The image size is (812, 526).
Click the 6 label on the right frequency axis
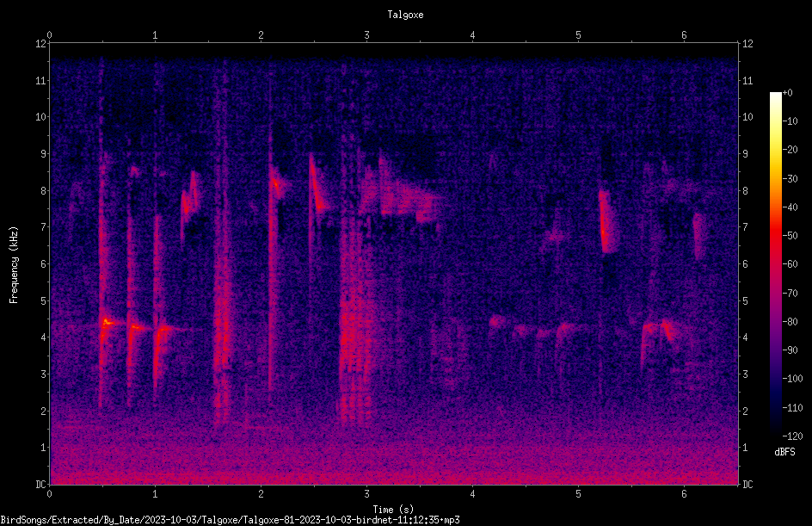(745, 264)
